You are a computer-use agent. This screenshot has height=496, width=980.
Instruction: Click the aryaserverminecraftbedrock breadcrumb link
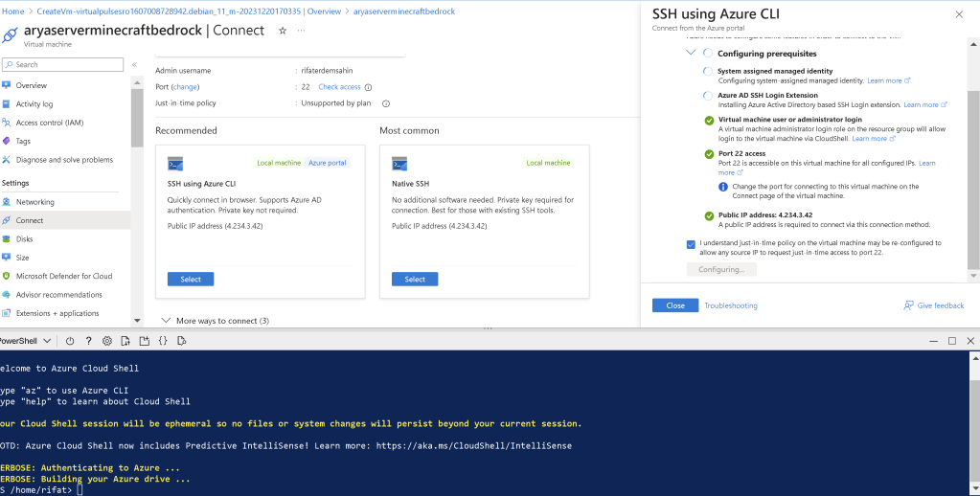[x=403, y=11]
